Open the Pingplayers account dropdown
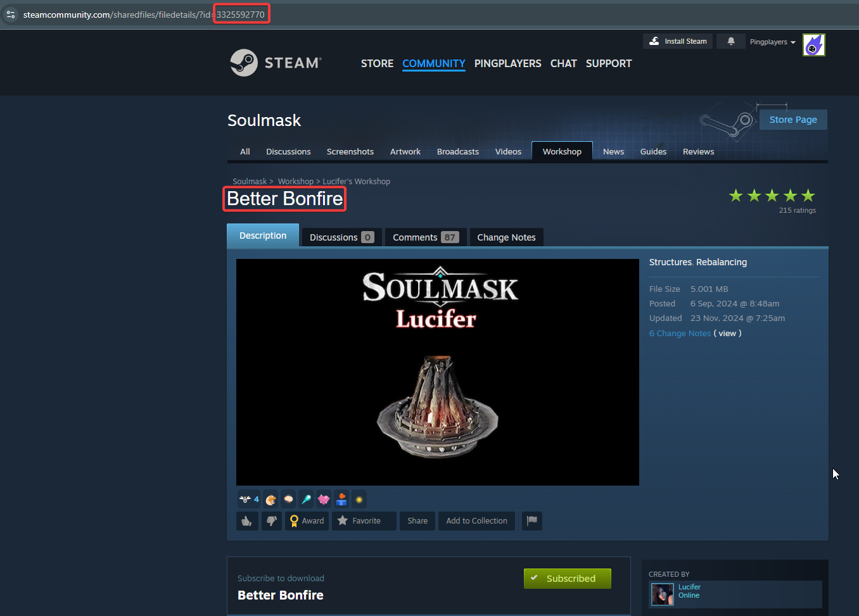The width and height of the screenshot is (859, 616). 772,42
